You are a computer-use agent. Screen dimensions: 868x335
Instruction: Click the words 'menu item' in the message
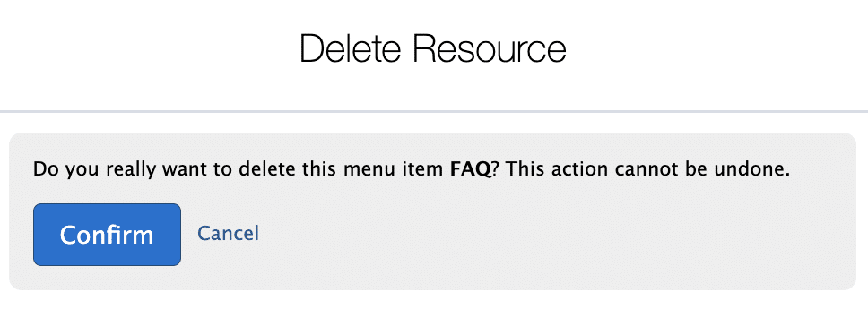tap(395, 169)
